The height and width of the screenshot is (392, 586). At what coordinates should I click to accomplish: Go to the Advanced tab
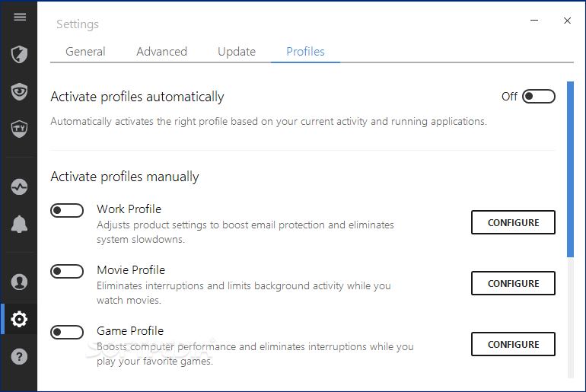click(x=161, y=52)
